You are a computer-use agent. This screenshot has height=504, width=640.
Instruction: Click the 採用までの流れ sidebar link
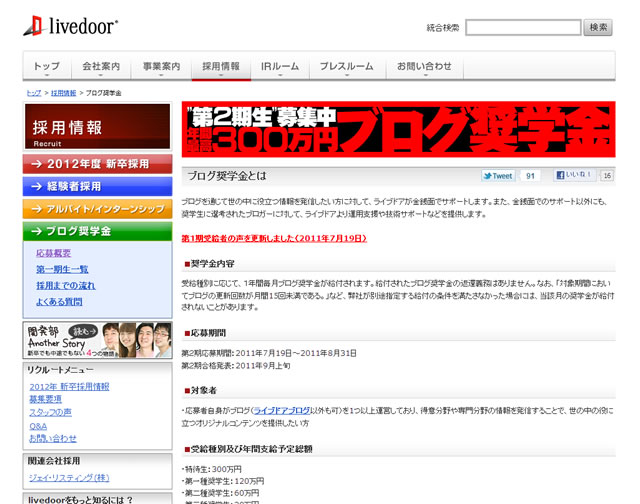coord(66,286)
